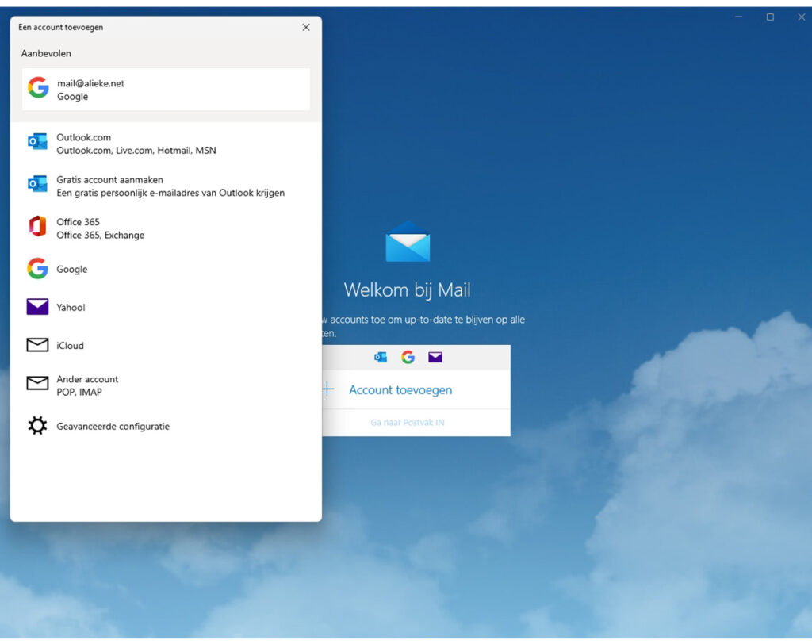The width and height of the screenshot is (812, 644).
Task: Click the plus icon beside Account toevoegen
Action: pyautogui.click(x=327, y=389)
